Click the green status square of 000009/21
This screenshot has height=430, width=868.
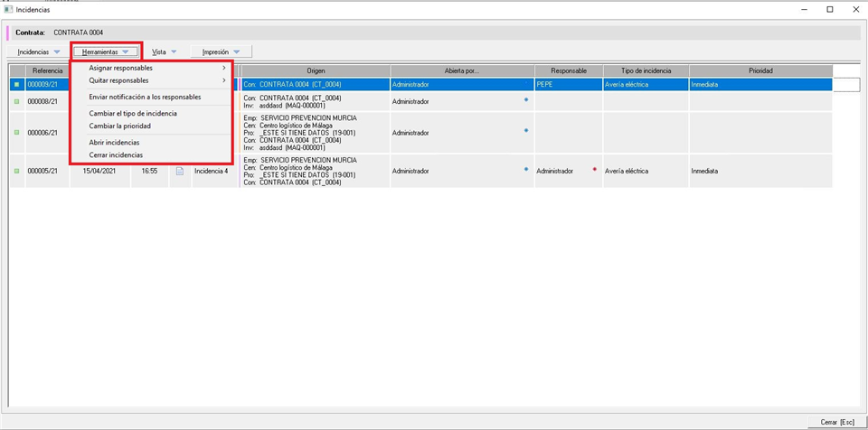click(16, 84)
